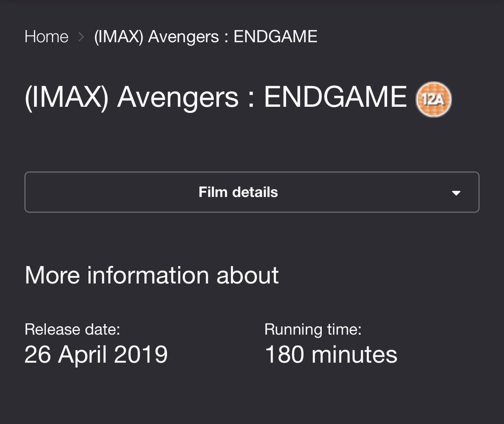Viewport: 504px width, 424px height.
Task: Click the word 'ENDGAME' in the large heading
Action: pyautogui.click(x=335, y=97)
